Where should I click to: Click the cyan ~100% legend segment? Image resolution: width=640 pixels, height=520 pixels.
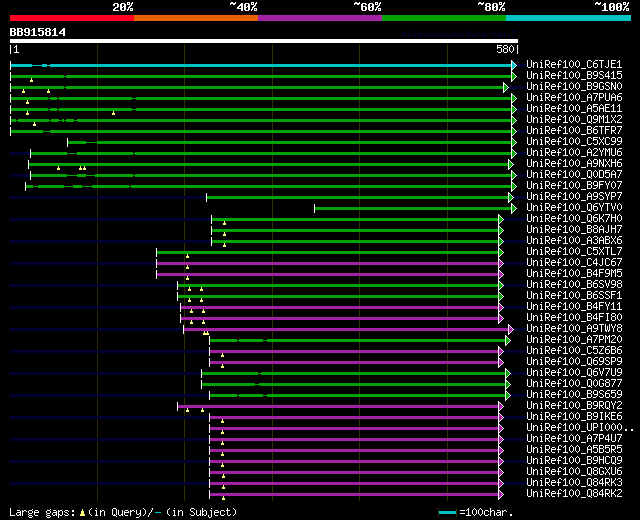pyautogui.click(x=569, y=18)
